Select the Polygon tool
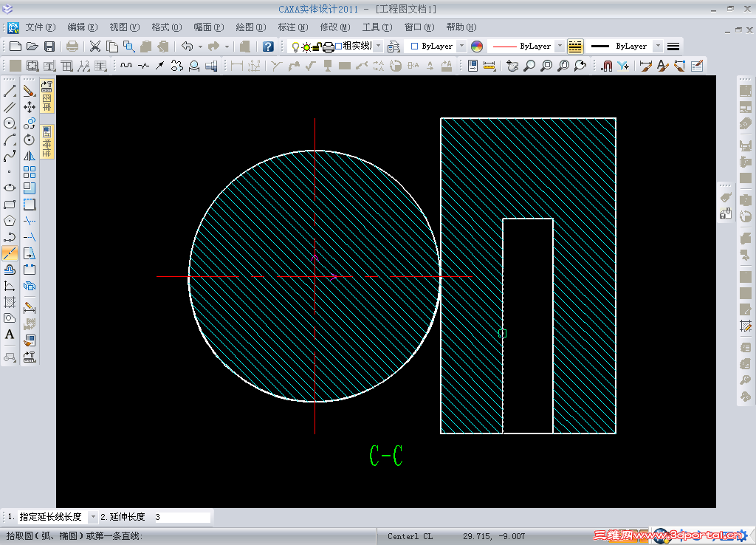 pyautogui.click(x=10, y=221)
